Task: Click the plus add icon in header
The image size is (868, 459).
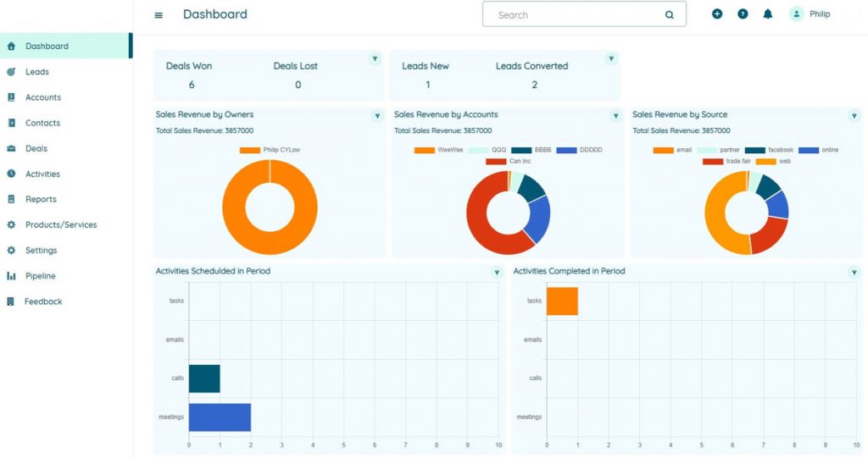Action: pyautogui.click(x=717, y=14)
